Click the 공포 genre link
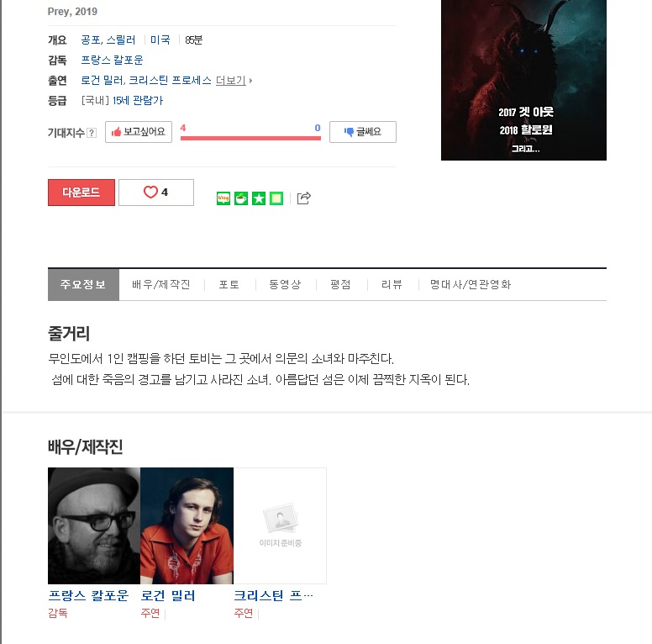The height and width of the screenshot is (644, 652). (91, 40)
